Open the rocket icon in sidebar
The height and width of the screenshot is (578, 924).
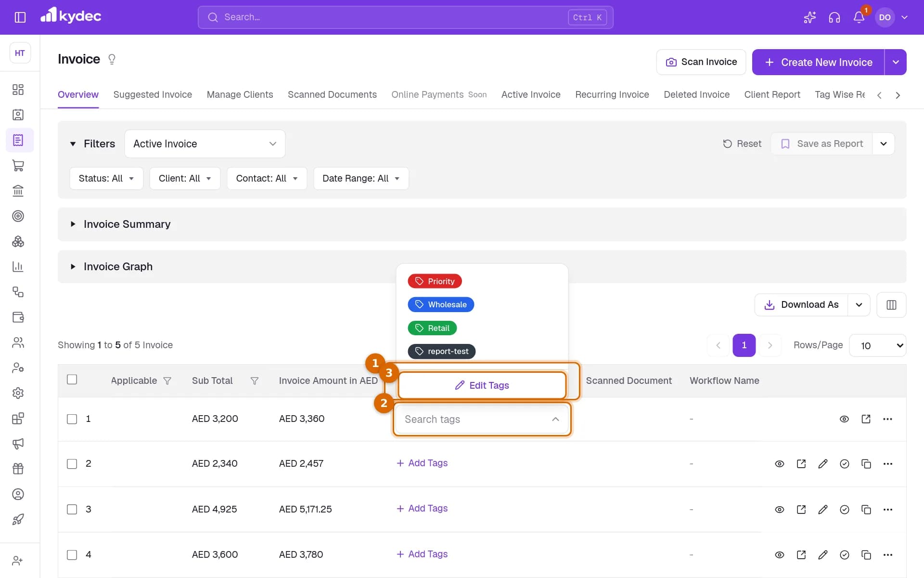(x=18, y=519)
